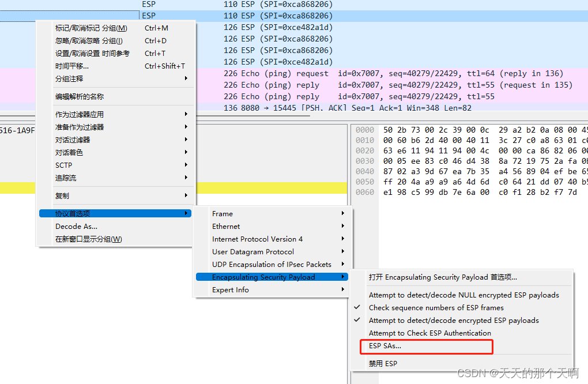Toggle 'Attempt to detect/decode encrypted ESP payloads'
588x384 pixels.
click(x=454, y=321)
